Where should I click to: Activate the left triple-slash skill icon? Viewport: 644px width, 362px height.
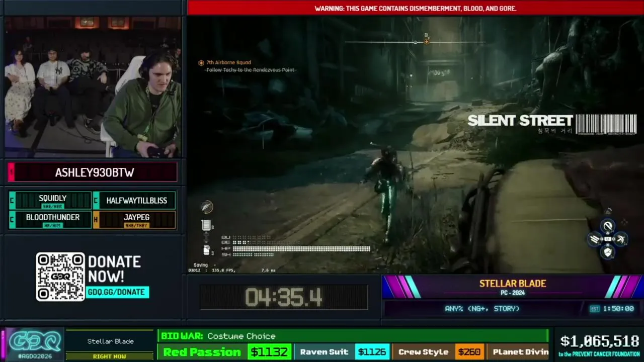(x=595, y=239)
